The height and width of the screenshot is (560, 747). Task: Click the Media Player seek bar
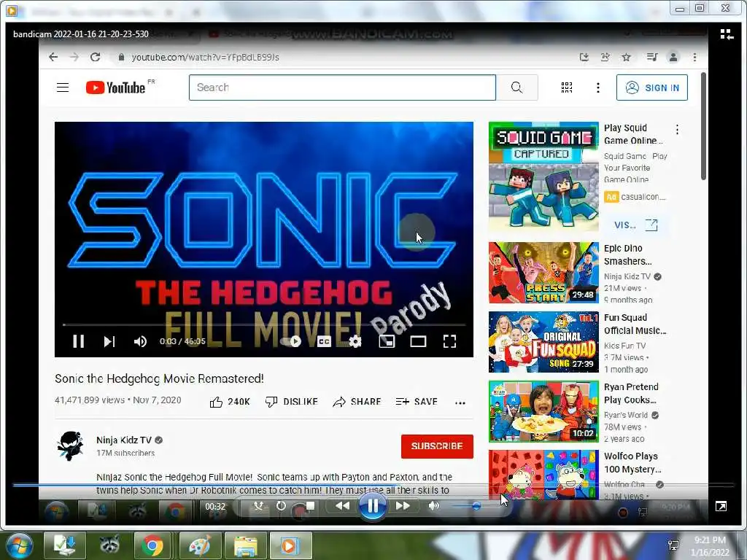373,485
